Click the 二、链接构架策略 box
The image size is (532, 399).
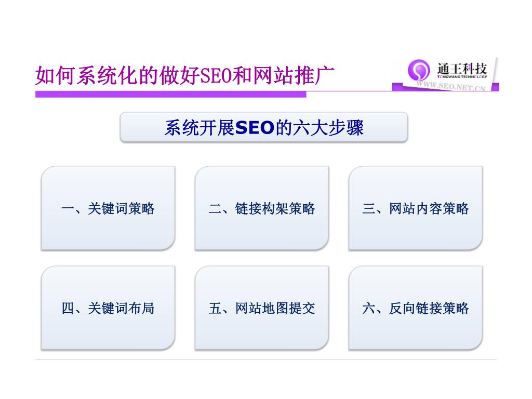(x=262, y=208)
